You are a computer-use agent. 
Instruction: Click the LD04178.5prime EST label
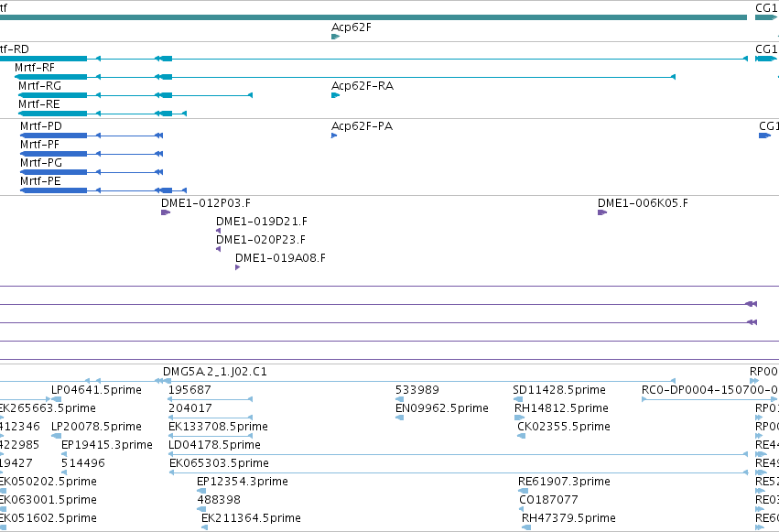point(214,445)
